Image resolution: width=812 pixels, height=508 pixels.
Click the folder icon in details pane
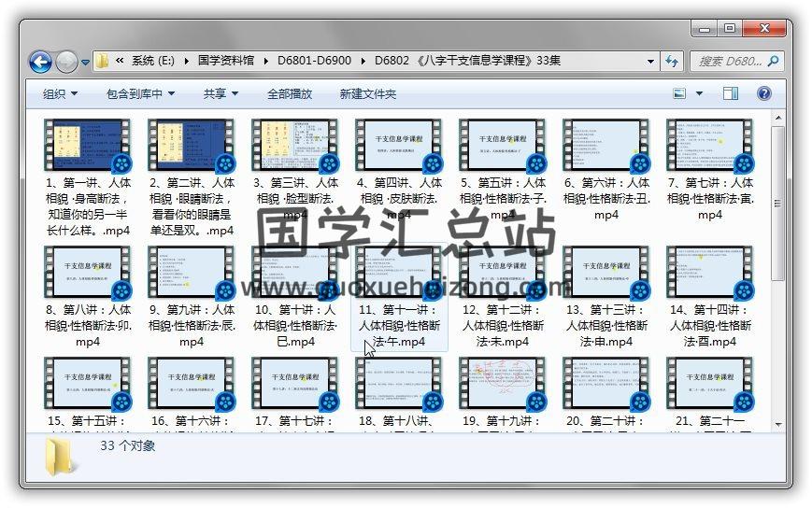59,457
